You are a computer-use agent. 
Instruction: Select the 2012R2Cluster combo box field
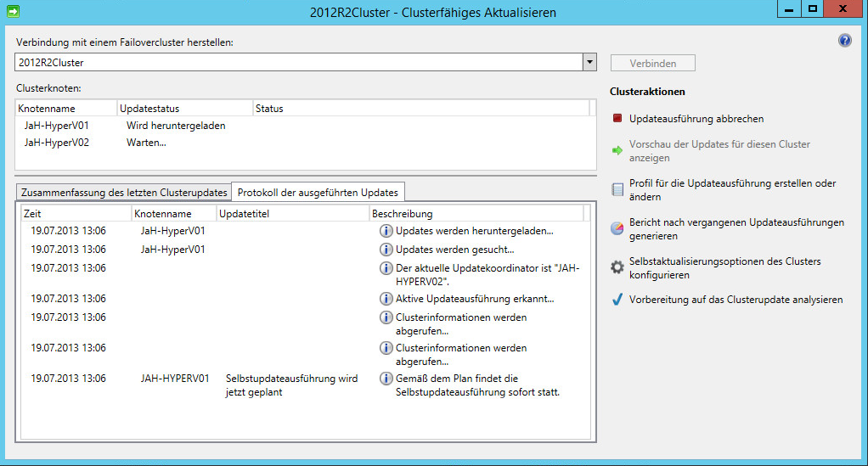click(x=297, y=63)
